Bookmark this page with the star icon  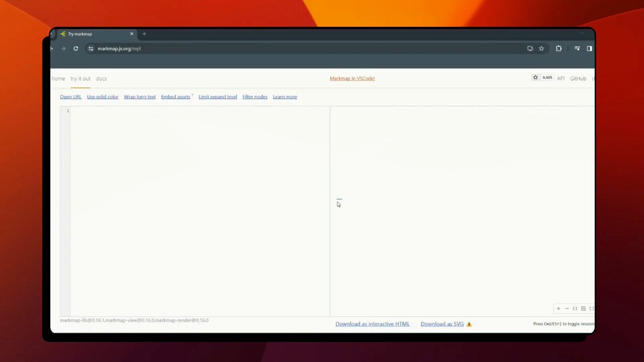541,48
